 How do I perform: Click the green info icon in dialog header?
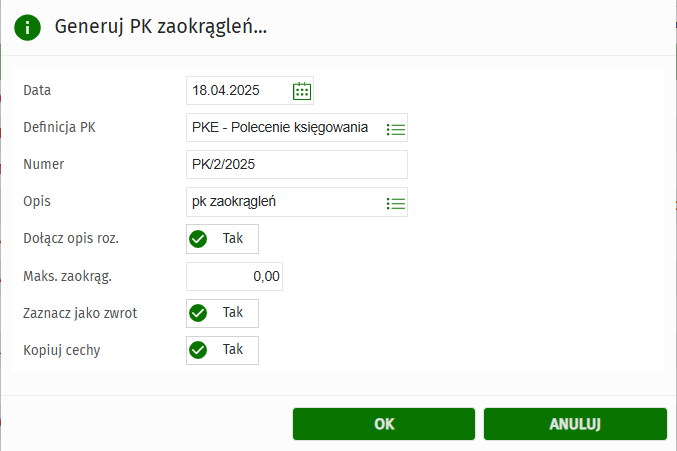pos(28,27)
